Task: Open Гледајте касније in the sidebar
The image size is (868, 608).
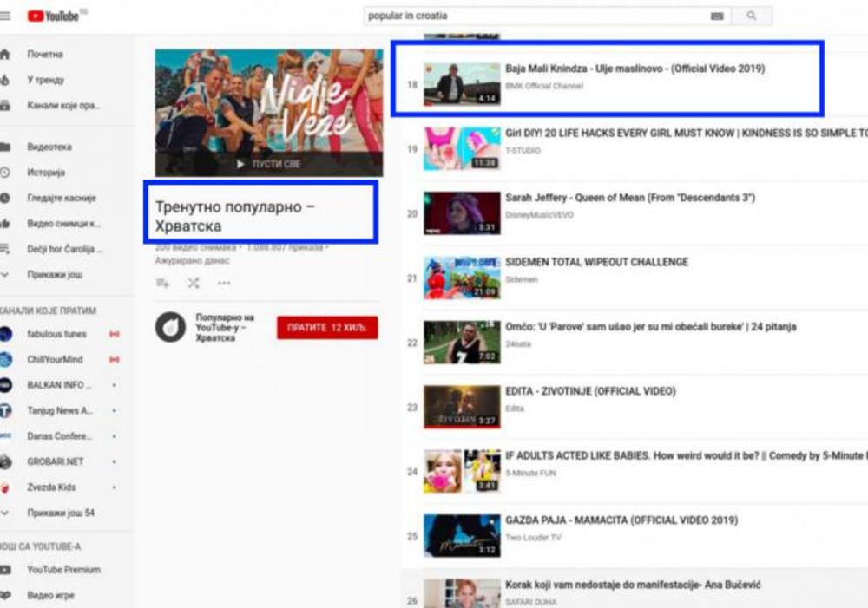Action: pyautogui.click(x=61, y=198)
